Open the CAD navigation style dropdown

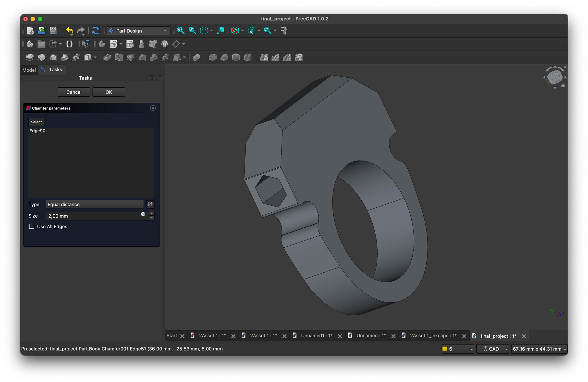tap(492, 349)
